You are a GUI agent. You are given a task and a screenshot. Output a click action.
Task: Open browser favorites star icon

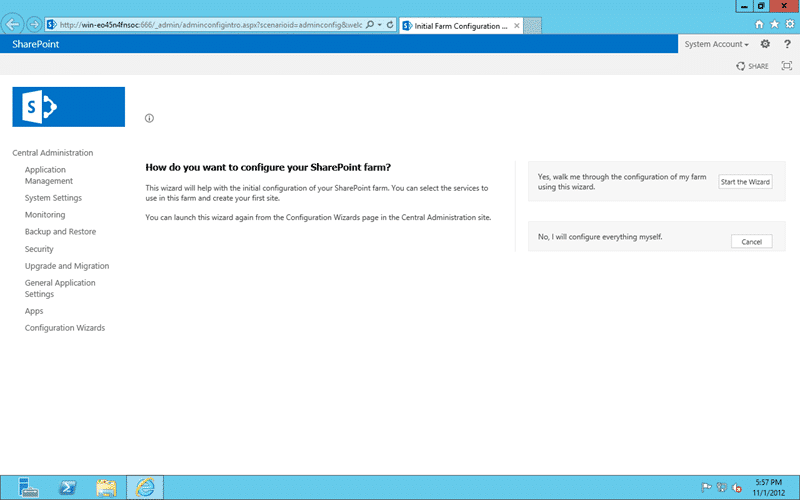[x=774, y=24]
